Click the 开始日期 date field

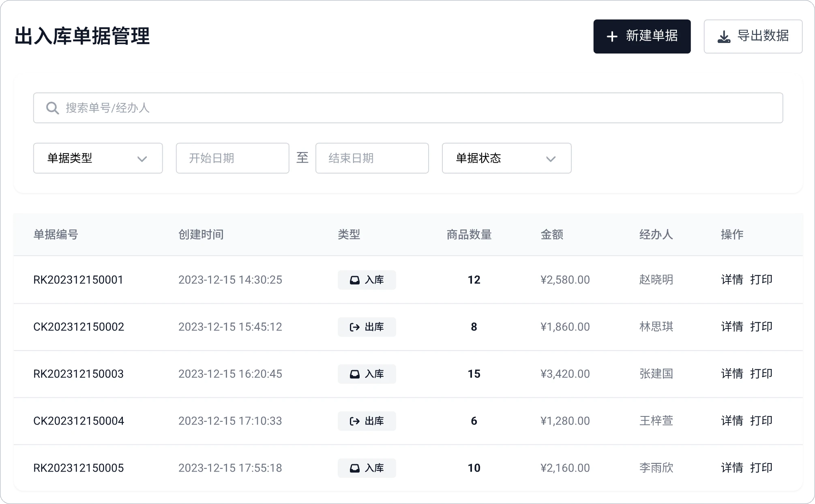tap(232, 158)
